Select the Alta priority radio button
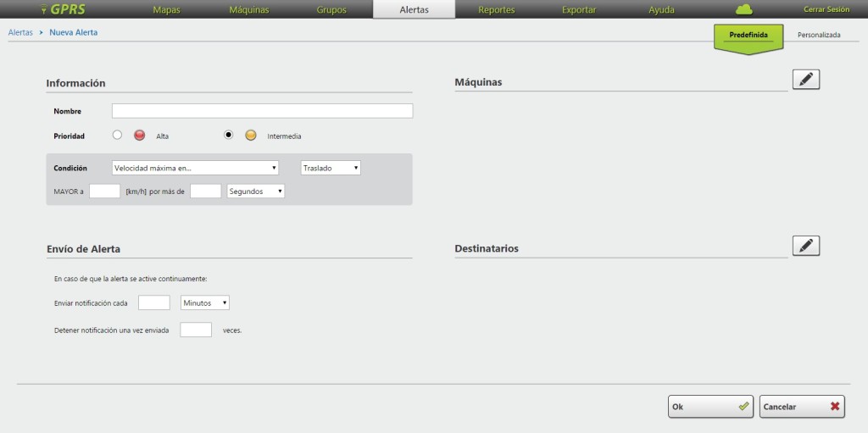The image size is (868, 433). pos(118,135)
